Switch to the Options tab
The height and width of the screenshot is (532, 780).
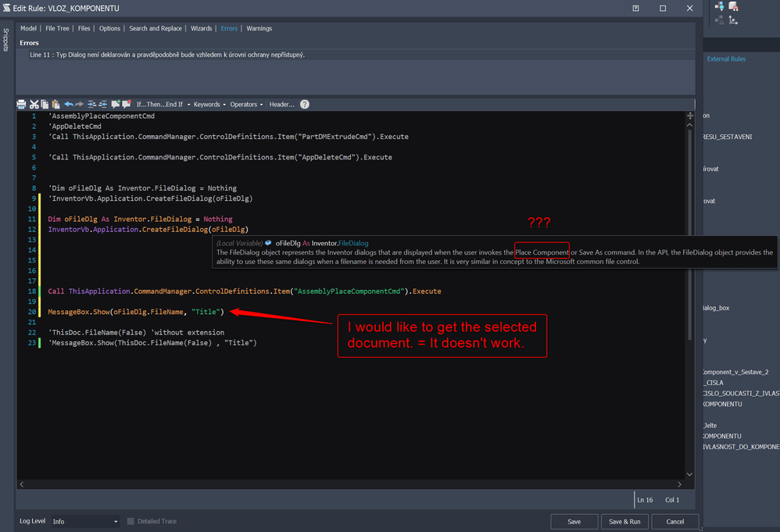pos(109,28)
